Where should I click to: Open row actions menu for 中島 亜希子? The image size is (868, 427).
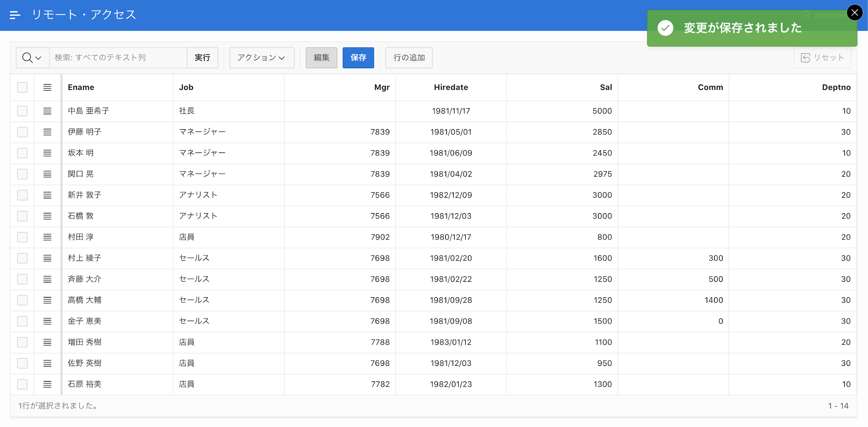click(x=47, y=111)
